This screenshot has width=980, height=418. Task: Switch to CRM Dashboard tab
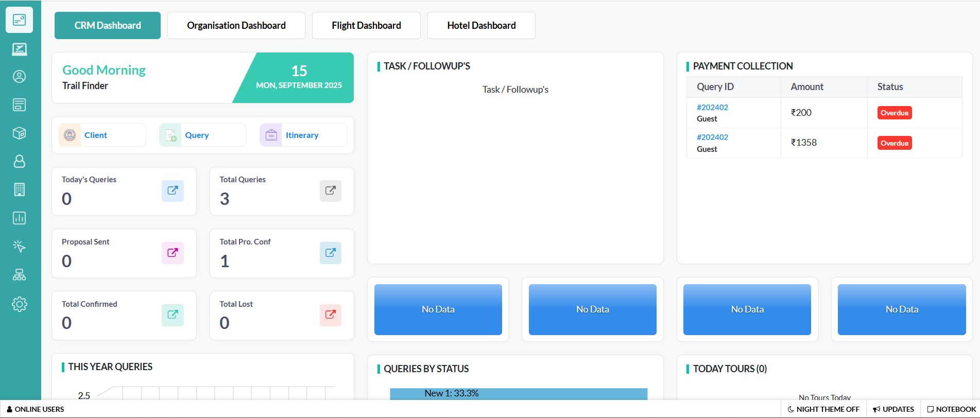108,25
